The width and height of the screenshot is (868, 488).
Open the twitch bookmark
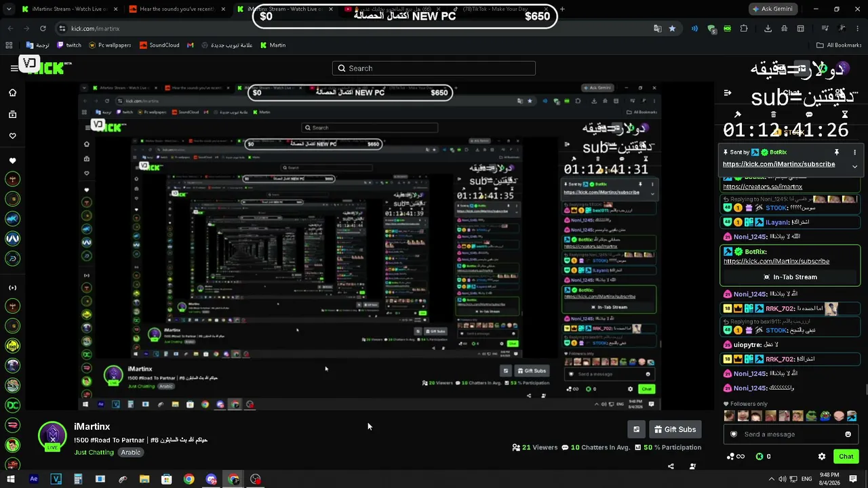tap(69, 45)
